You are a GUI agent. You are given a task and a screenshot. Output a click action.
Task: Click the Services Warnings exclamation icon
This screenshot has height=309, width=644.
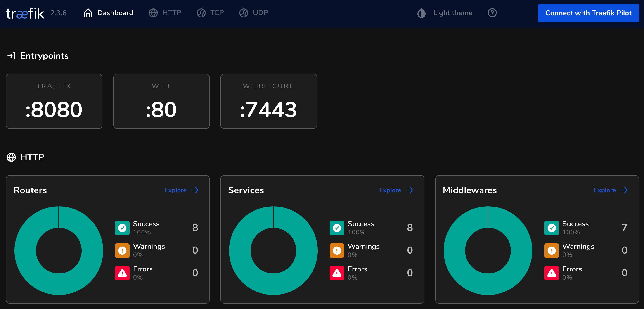point(336,250)
